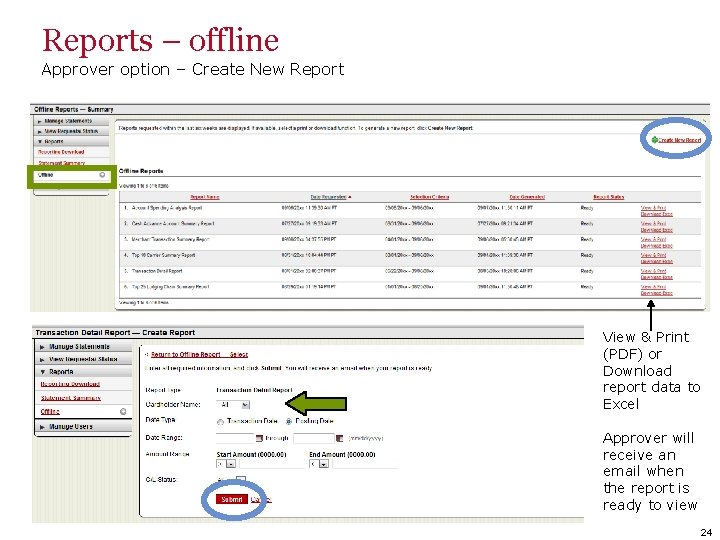Select 'Top 10 Carrier Summary Report' row name
This screenshot has height=540, width=720.
[x=163, y=255]
